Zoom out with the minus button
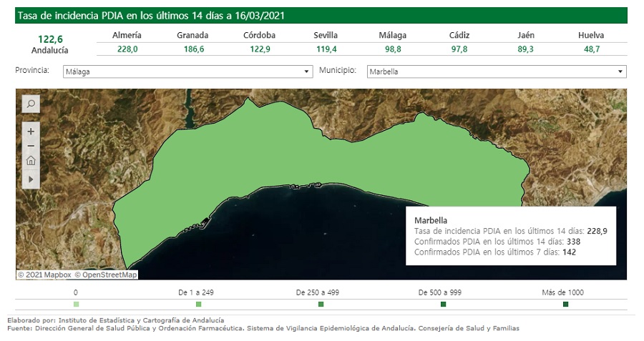Viewport: 644px width, 341px height. 31,146
